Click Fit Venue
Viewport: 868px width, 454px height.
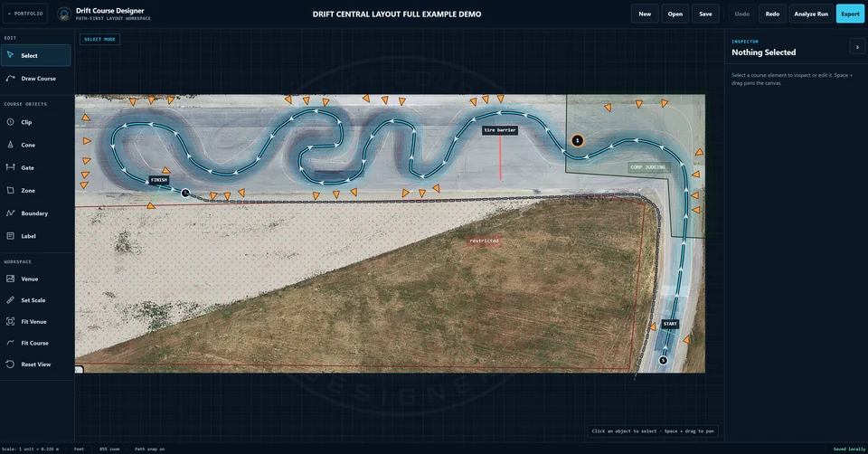(36, 322)
